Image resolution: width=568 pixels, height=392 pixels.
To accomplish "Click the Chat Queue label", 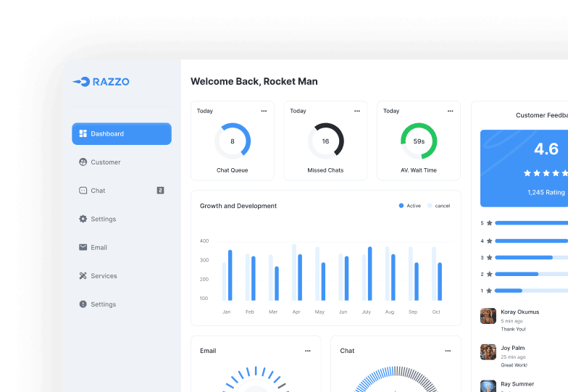I will [232, 170].
